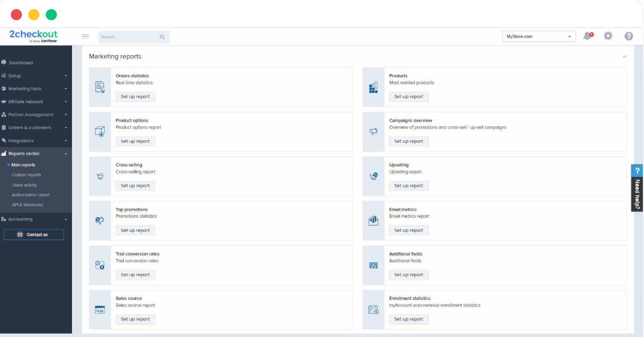Focus the Search input field
Screen dimensions: 644x337
pos(126,37)
